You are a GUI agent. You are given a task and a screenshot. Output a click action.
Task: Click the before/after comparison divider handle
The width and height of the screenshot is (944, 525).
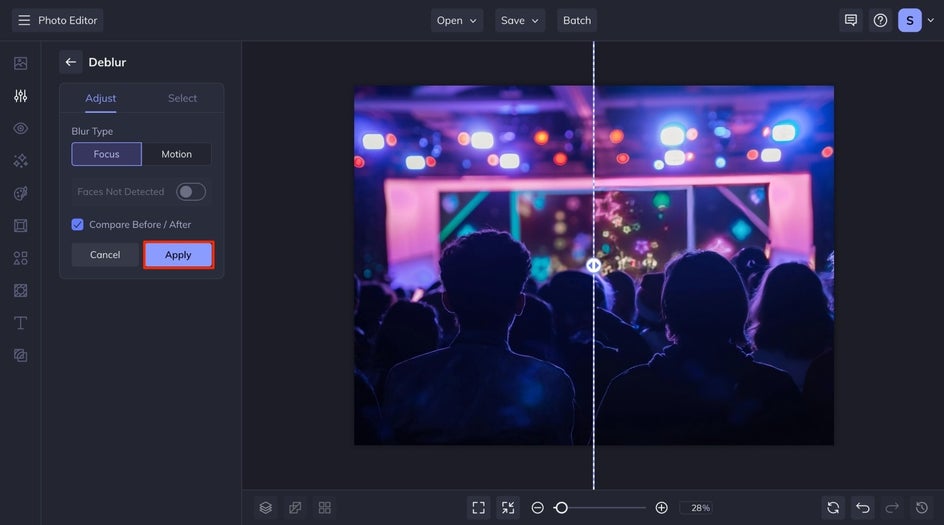point(594,265)
